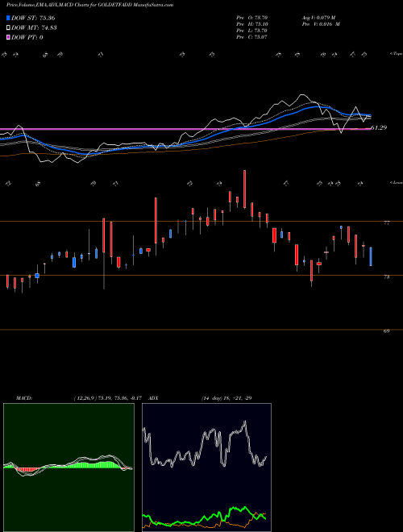
Task: Click the MACD '(12,26,9) 75.19, 75.36, -0.17' values
Action: click(110, 398)
